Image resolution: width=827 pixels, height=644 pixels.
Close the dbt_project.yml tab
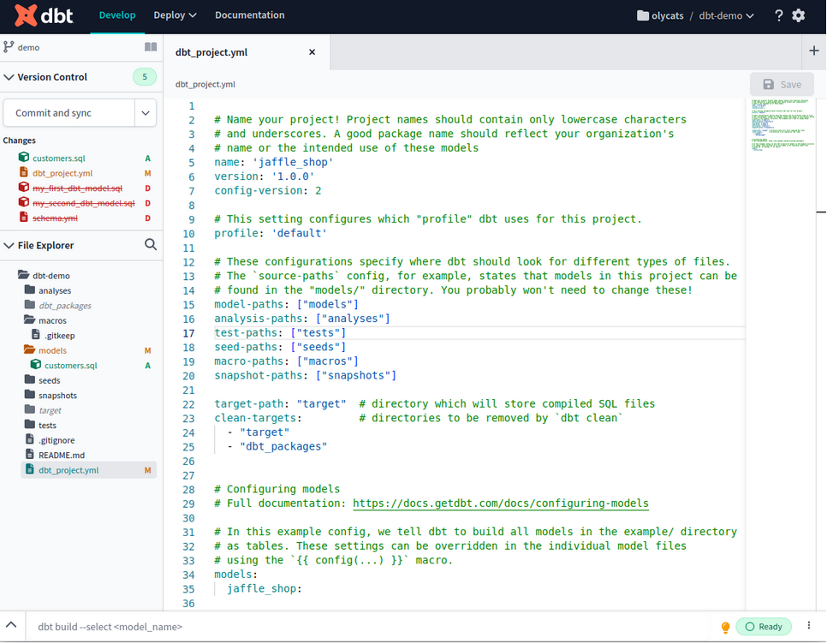tap(312, 51)
